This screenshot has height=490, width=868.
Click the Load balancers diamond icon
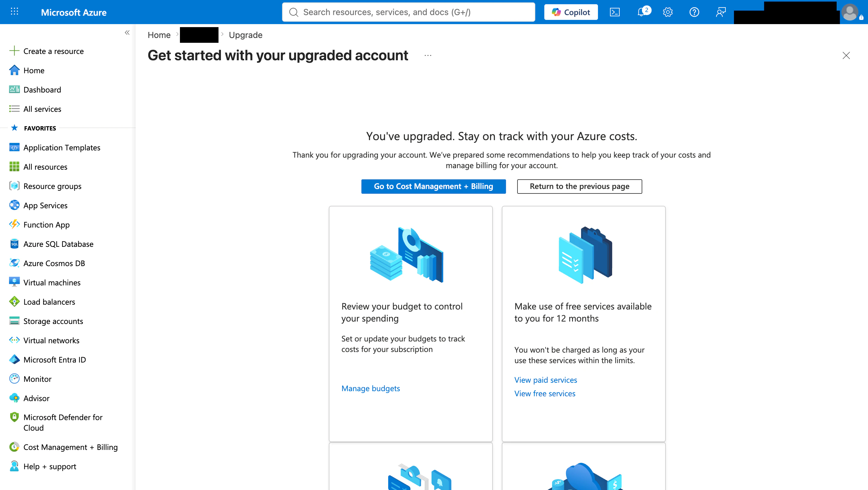[x=14, y=301]
